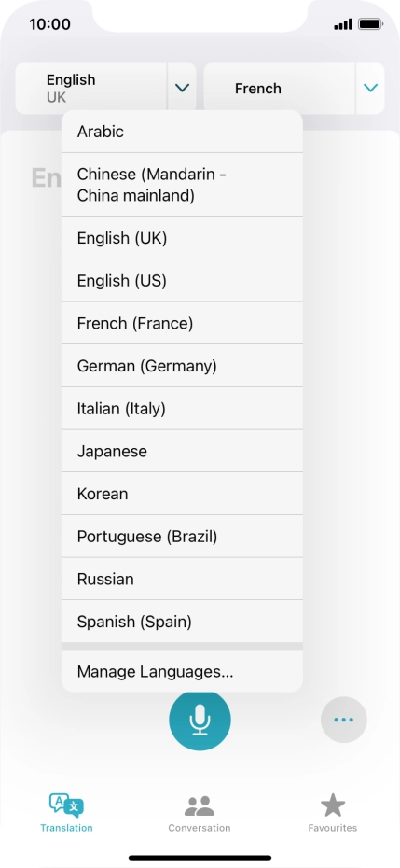Choose Japanese from the dropdown list
The height and width of the screenshot is (868, 400).
point(182,451)
